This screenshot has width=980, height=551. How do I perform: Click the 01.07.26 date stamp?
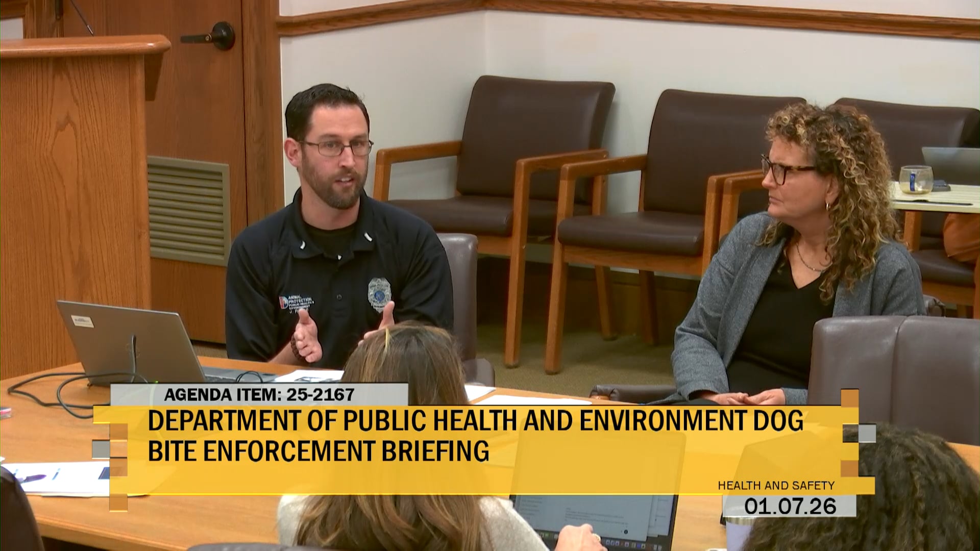click(790, 506)
